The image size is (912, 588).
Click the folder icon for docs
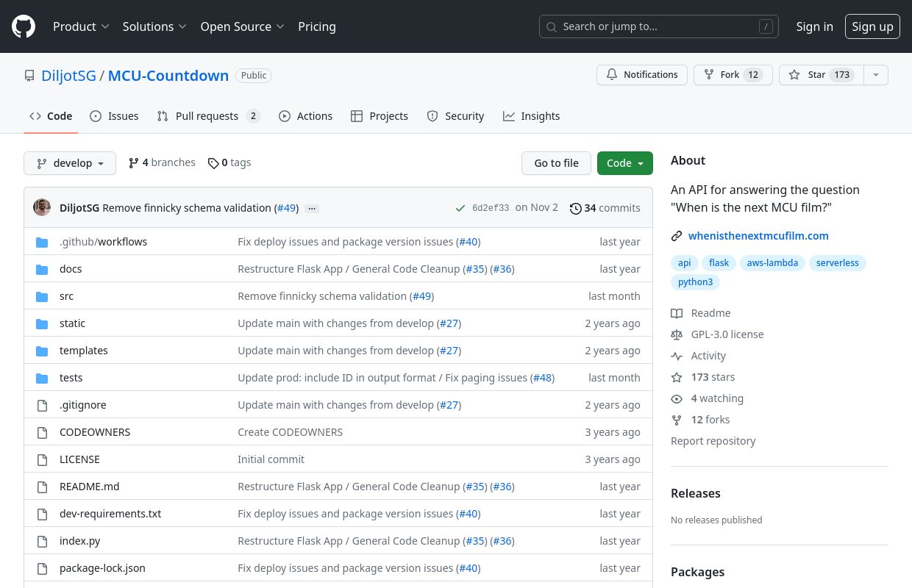click(42, 269)
